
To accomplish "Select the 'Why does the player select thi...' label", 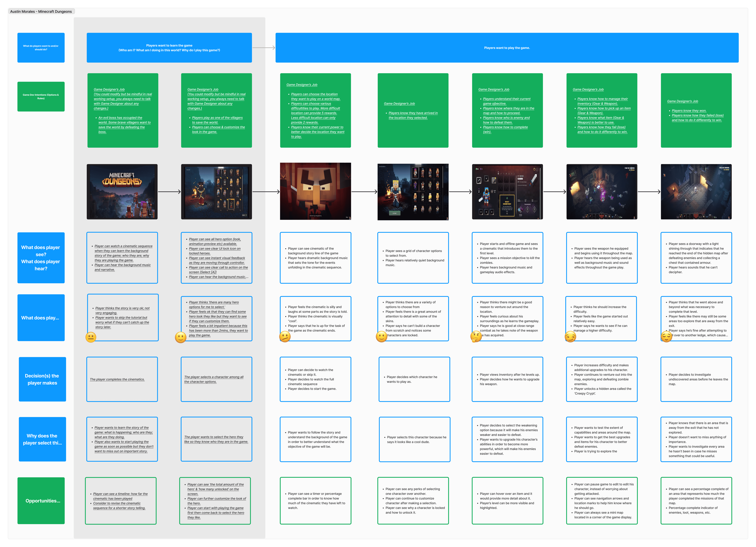I will pos(42,439).
